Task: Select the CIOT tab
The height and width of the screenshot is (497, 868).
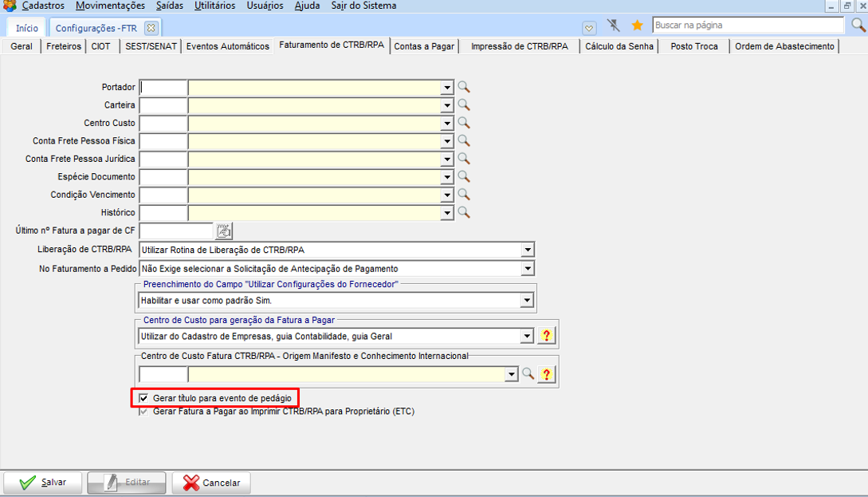Action: coord(100,46)
